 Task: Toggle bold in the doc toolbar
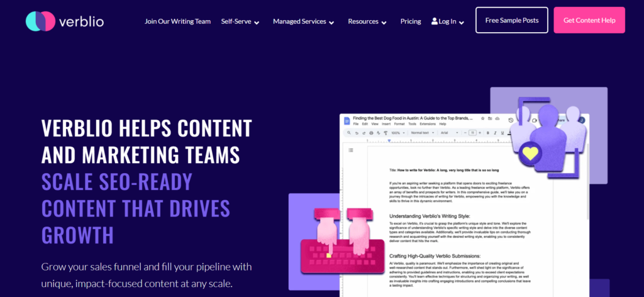point(488,133)
